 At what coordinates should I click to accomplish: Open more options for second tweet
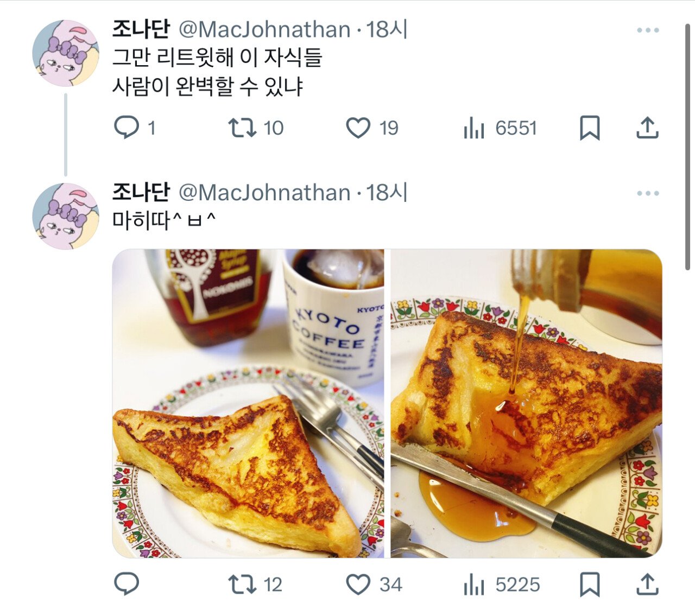coord(648,193)
